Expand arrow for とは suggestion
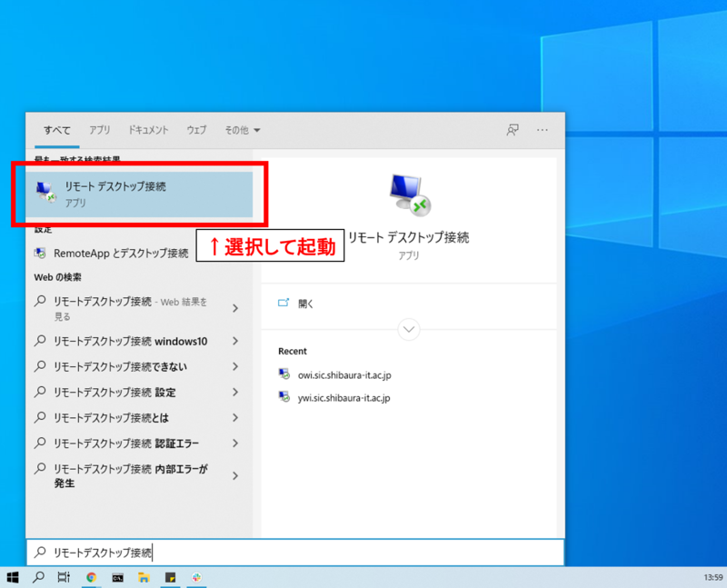This screenshot has width=727, height=588. tap(235, 418)
